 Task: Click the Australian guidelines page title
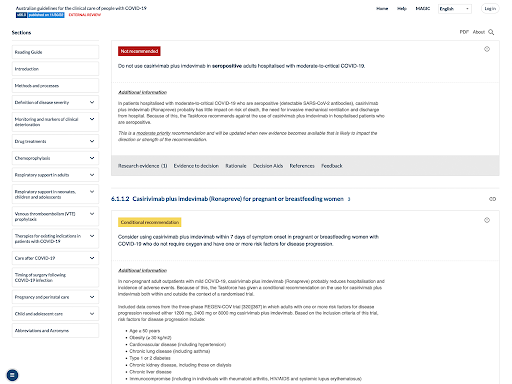click(81, 8)
